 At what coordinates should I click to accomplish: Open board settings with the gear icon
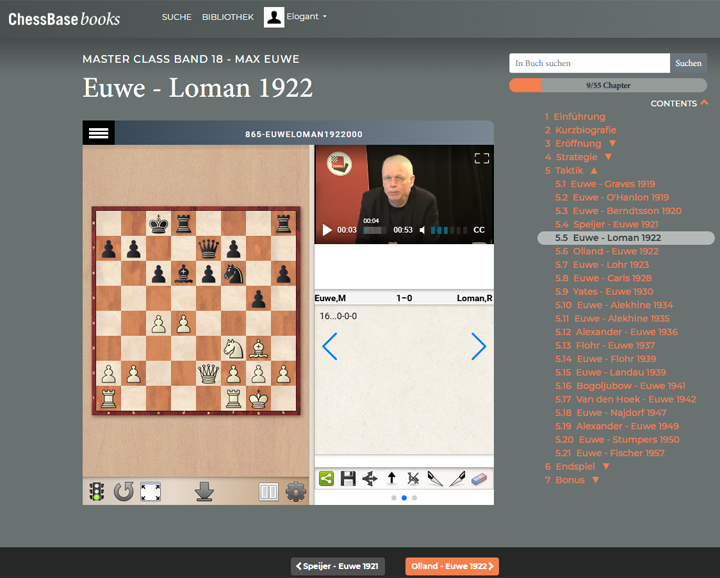pyautogui.click(x=296, y=491)
